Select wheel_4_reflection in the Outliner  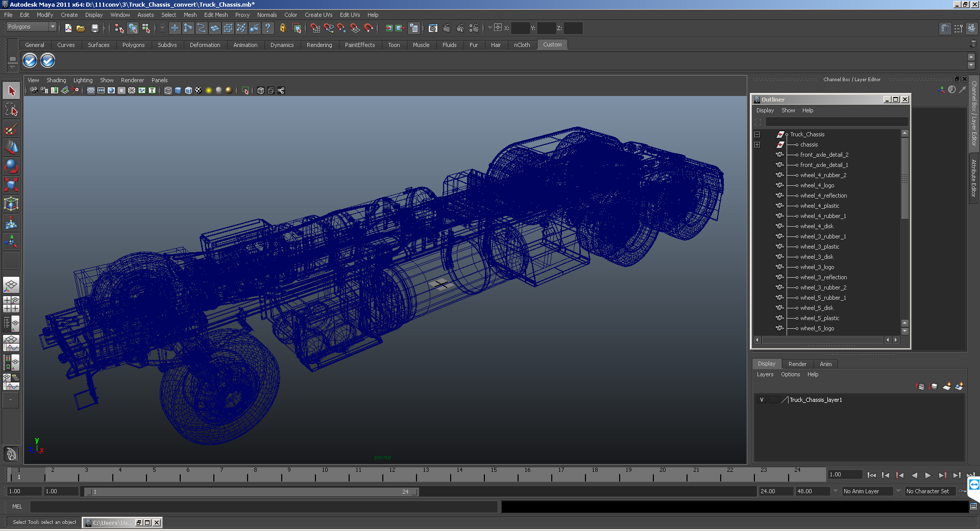pyautogui.click(x=823, y=196)
